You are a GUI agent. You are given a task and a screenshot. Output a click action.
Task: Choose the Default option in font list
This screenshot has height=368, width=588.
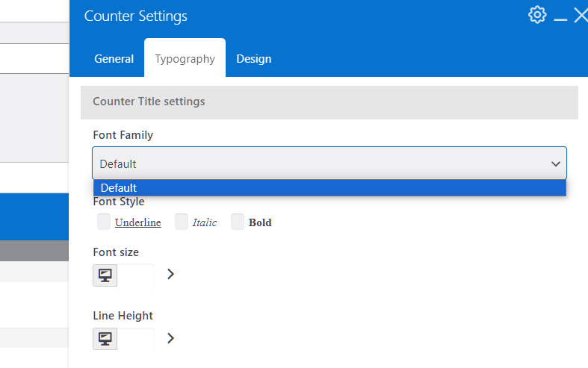329,188
